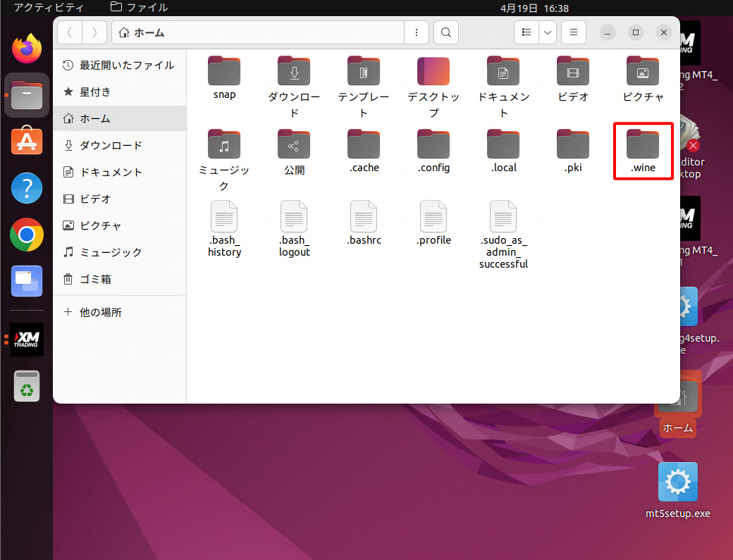Launch Google Chrome from the dock
733x560 pixels.
tap(27, 235)
